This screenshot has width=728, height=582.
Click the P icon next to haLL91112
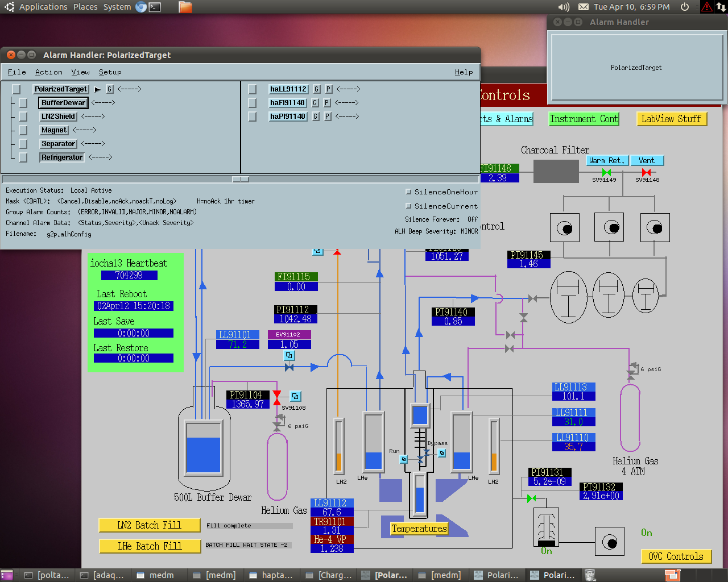pyautogui.click(x=329, y=89)
